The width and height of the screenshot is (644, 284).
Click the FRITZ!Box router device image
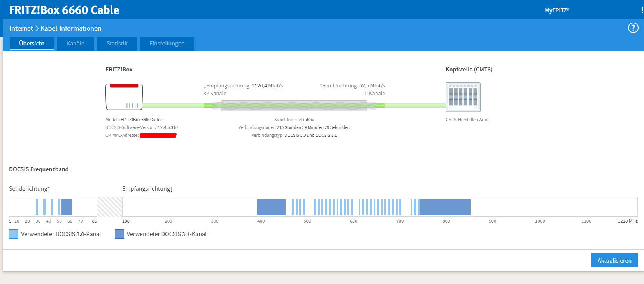(x=124, y=97)
